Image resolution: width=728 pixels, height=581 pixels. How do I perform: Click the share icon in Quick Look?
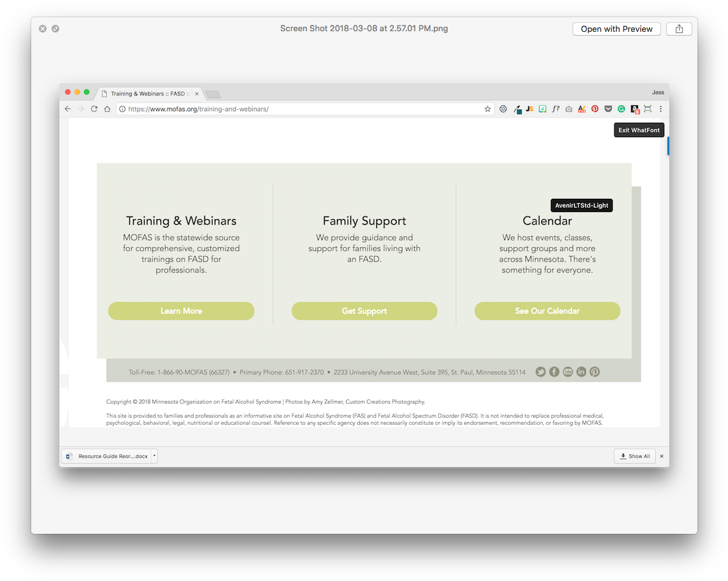point(679,29)
